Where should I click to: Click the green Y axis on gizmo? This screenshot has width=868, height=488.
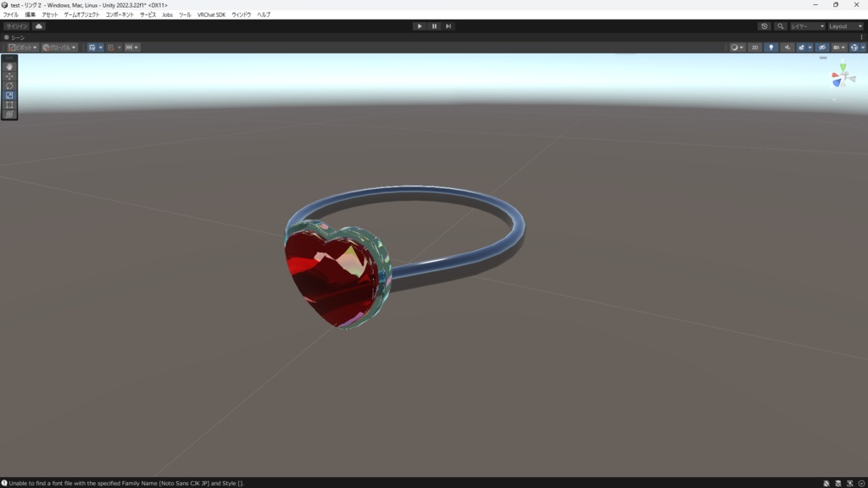843,68
